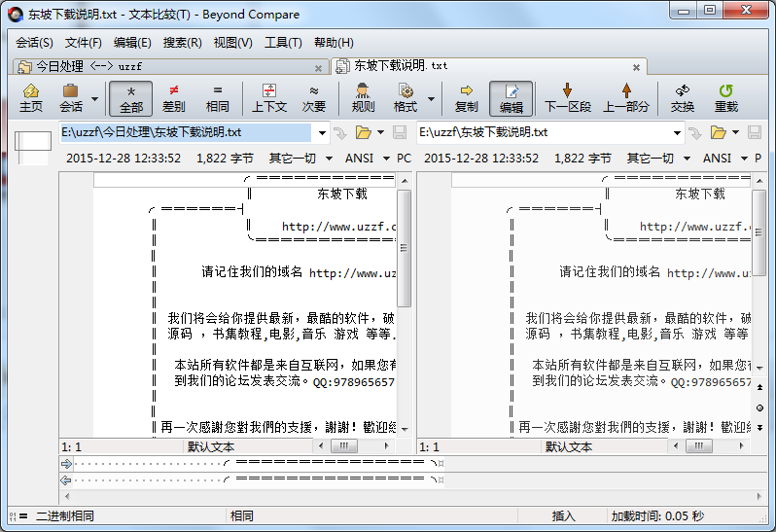
Task: Expand the left file path dropdown
Action: tap(322, 132)
